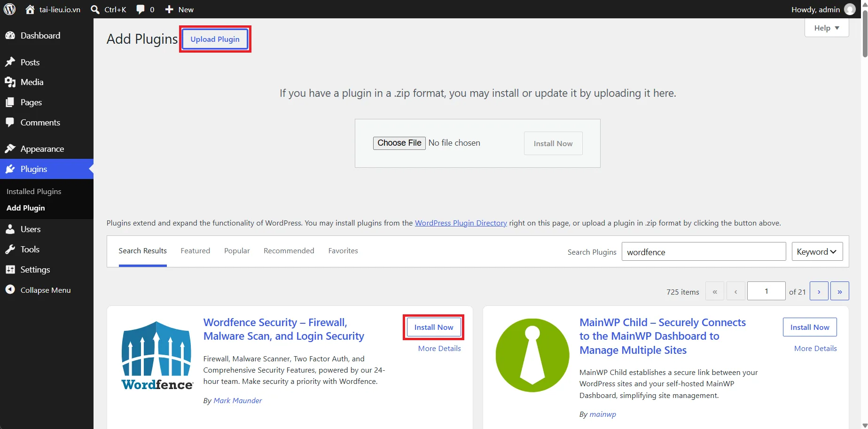The image size is (868, 429).
Task: Focus the Search Plugins input field
Action: coord(704,251)
